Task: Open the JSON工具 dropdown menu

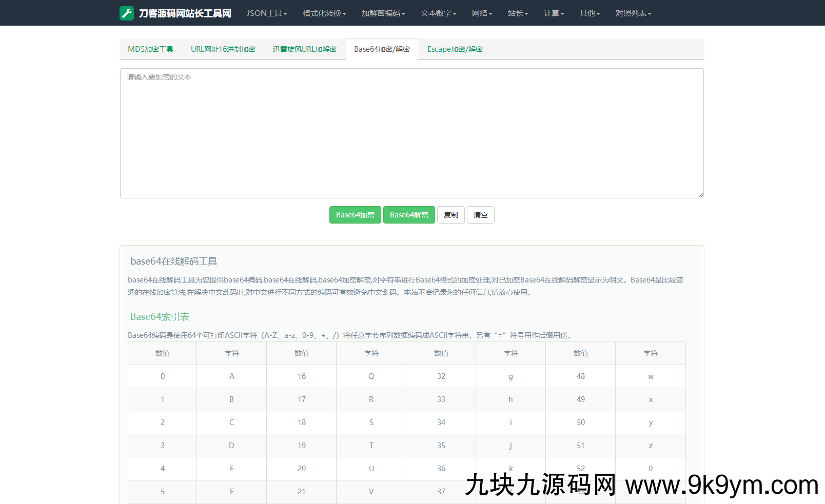Action: pyautogui.click(x=266, y=13)
